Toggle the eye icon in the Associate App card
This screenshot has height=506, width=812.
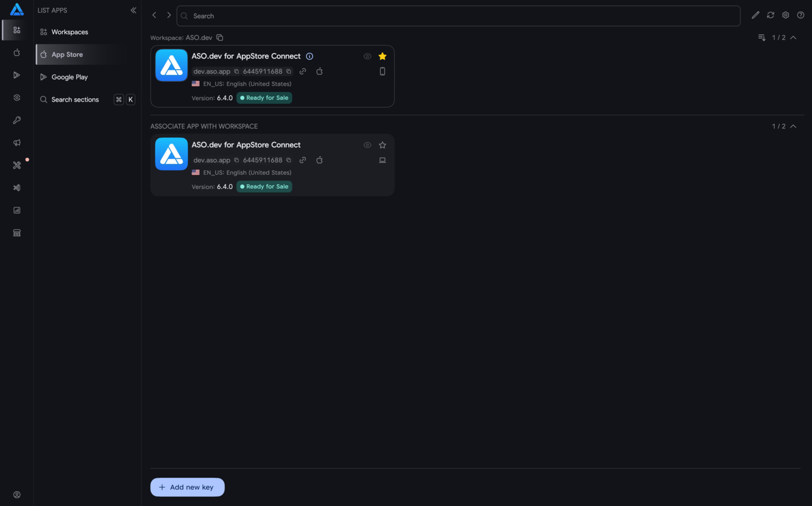[x=368, y=145]
